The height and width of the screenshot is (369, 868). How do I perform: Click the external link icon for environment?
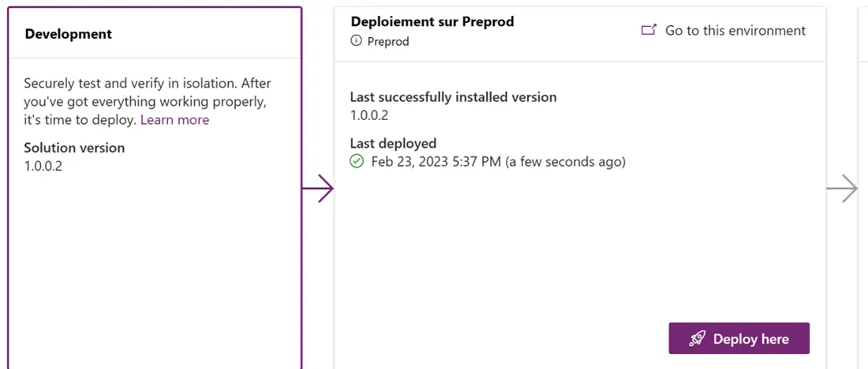[649, 30]
